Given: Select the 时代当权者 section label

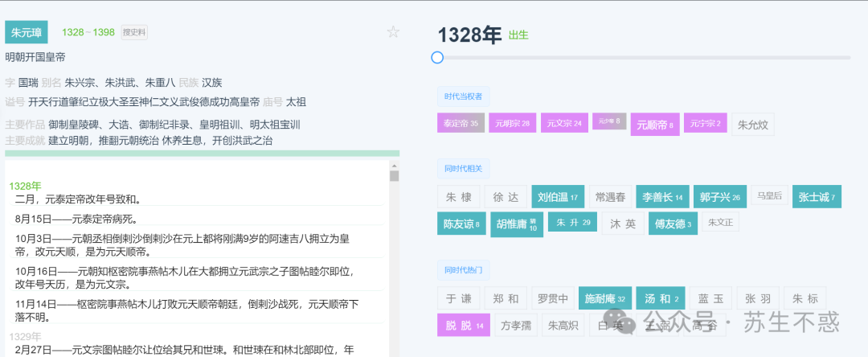Looking at the screenshot, I should pyautogui.click(x=464, y=96).
